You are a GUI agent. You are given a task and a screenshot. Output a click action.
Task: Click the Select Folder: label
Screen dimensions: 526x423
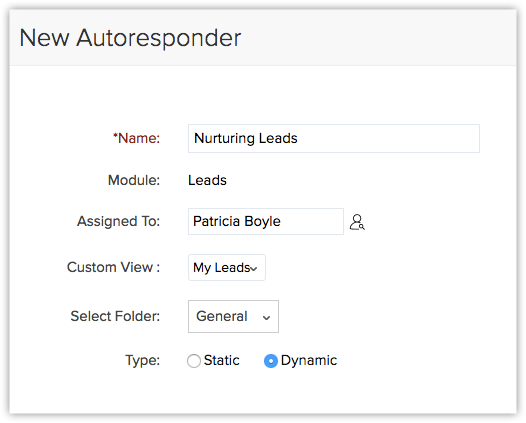115,316
